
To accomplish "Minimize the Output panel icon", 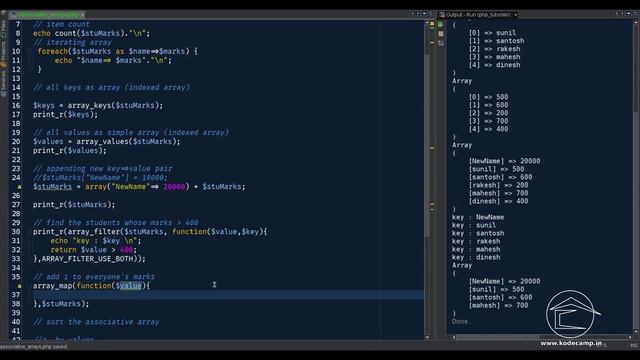I will 635,13.
